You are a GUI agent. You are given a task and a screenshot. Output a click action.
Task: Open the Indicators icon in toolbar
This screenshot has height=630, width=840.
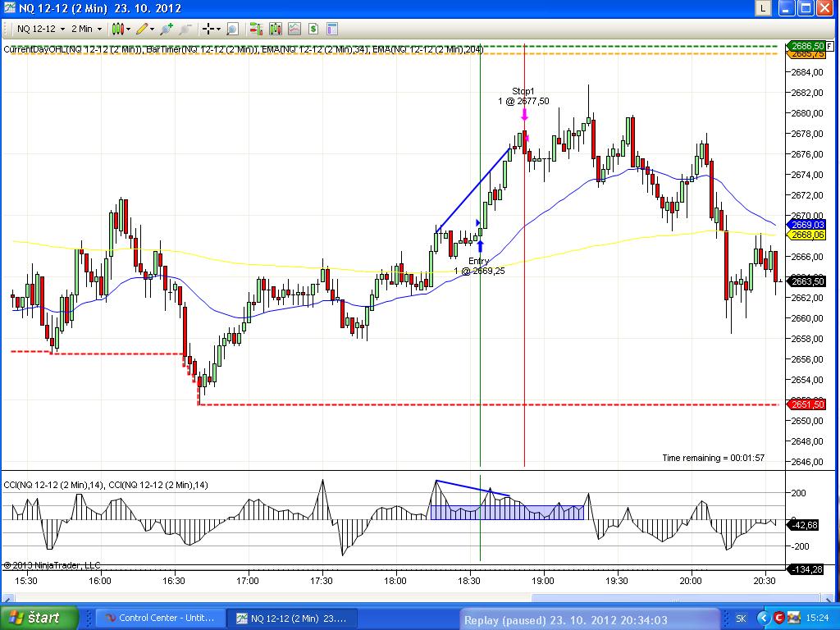point(275,29)
